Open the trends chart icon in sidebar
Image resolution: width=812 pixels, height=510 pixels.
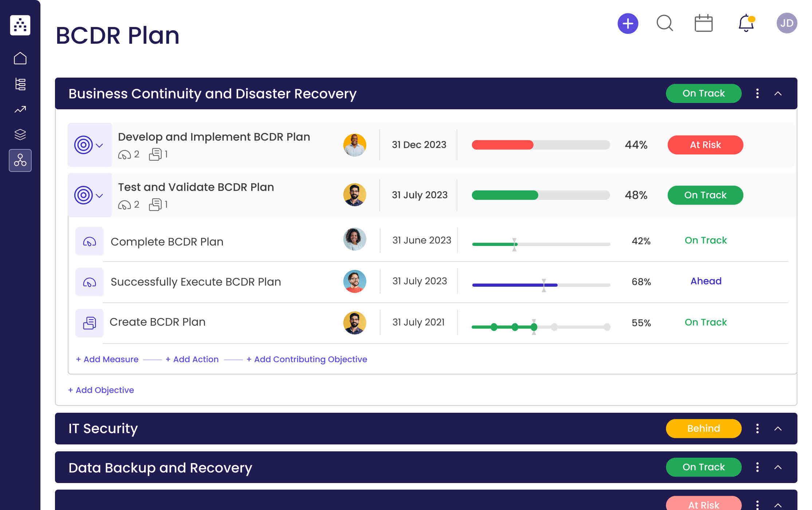(20, 109)
